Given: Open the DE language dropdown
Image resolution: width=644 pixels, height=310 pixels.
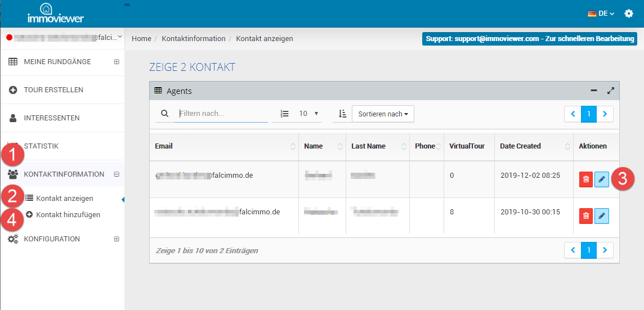Looking at the screenshot, I should 601,14.
